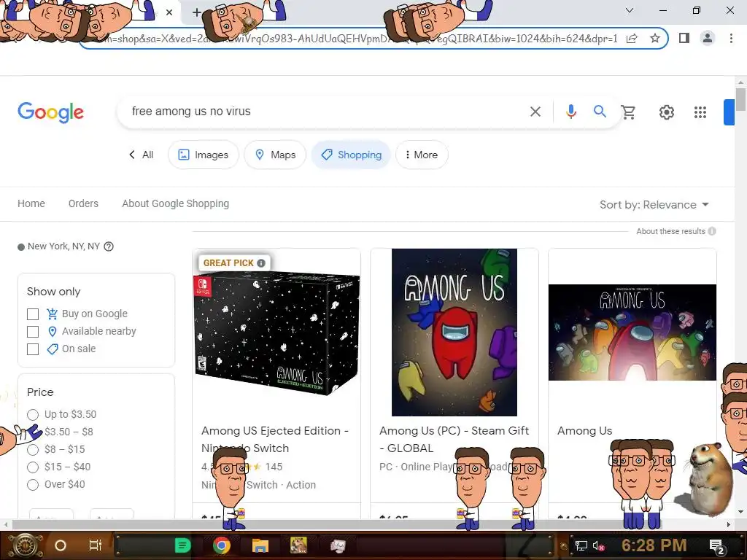
Task: Go to the Google homepage logo
Action: click(x=50, y=112)
